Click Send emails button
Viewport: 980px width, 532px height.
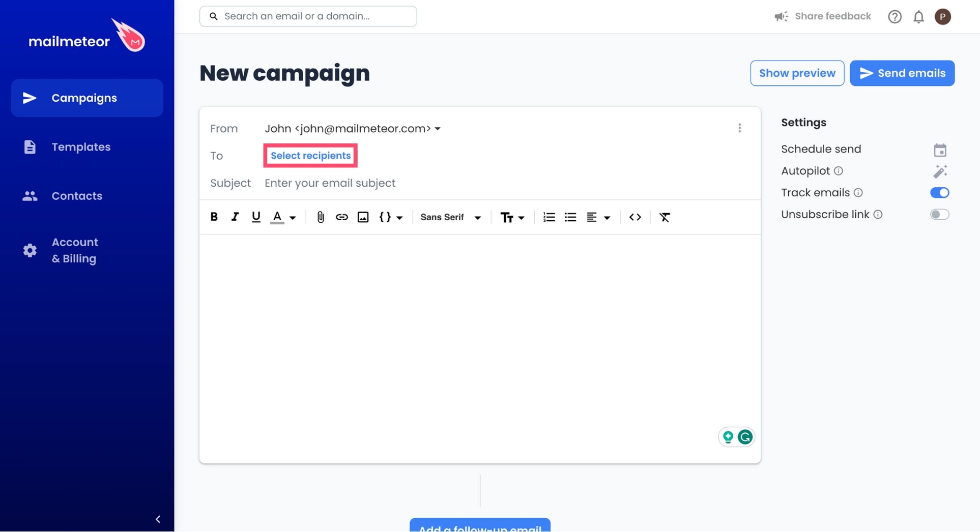click(x=902, y=73)
